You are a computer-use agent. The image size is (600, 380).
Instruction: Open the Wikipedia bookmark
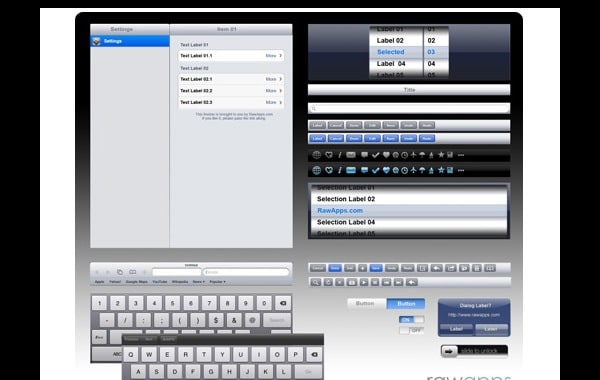180,282
